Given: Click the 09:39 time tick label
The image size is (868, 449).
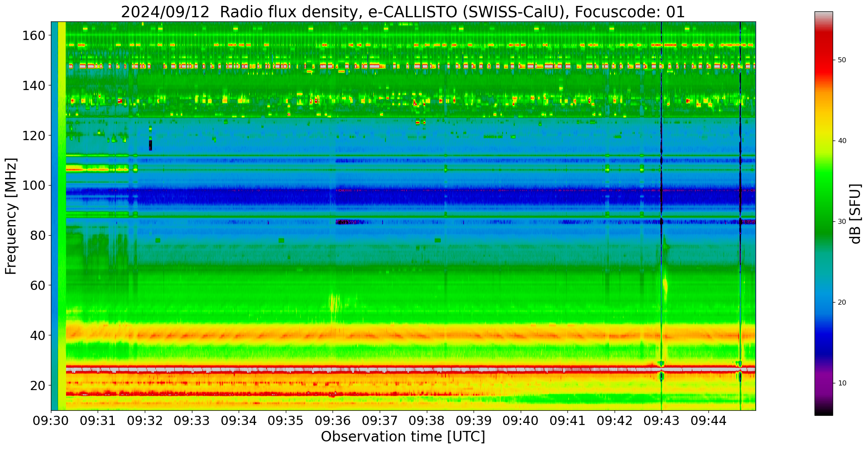Looking at the screenshot, I should tap(474, 420).
